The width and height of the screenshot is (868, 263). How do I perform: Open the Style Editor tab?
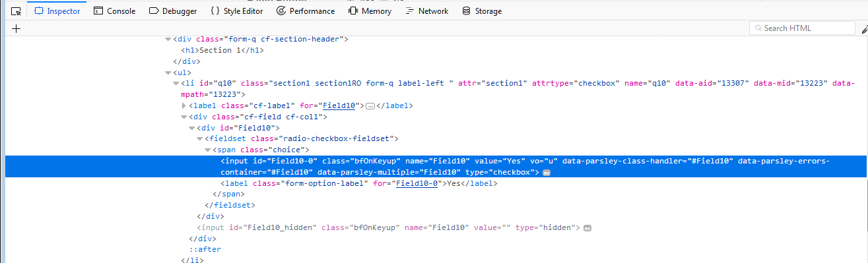236,11
